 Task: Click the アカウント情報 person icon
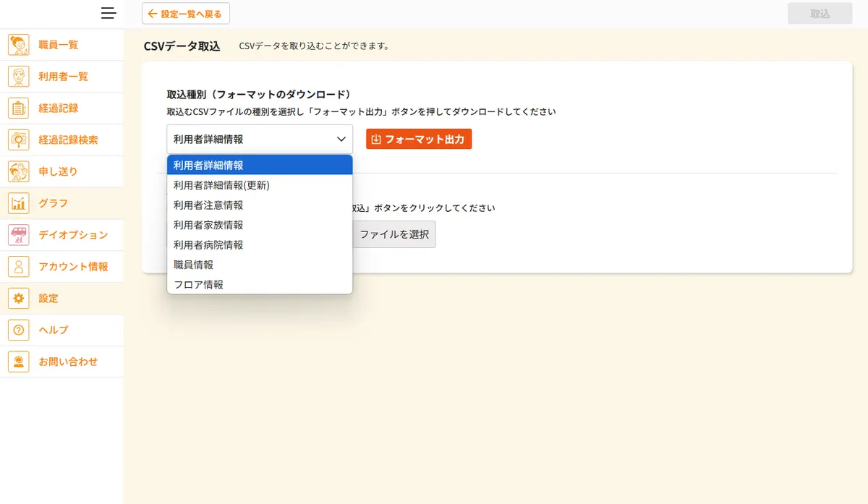(18, 267)
